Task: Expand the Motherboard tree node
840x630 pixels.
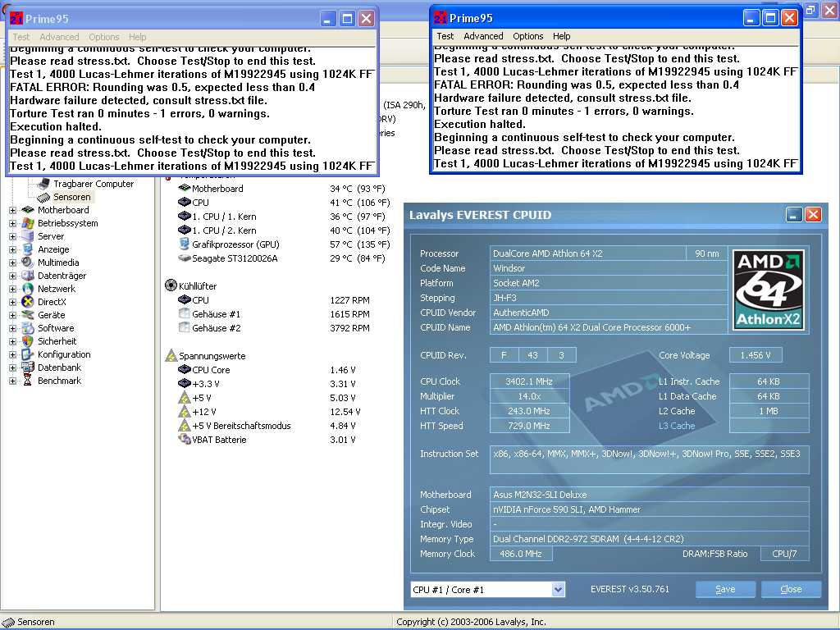Action: (x=13, y=211)
